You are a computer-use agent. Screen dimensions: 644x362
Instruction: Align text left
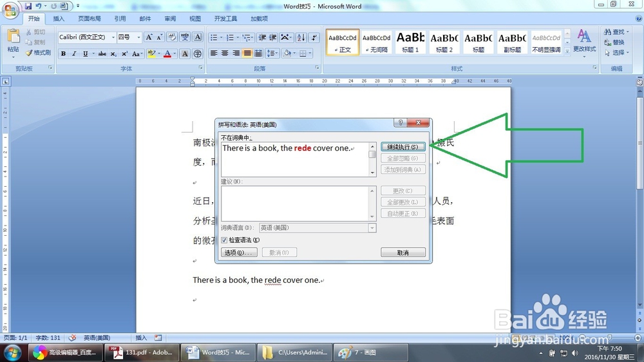(x=214, y=53)
